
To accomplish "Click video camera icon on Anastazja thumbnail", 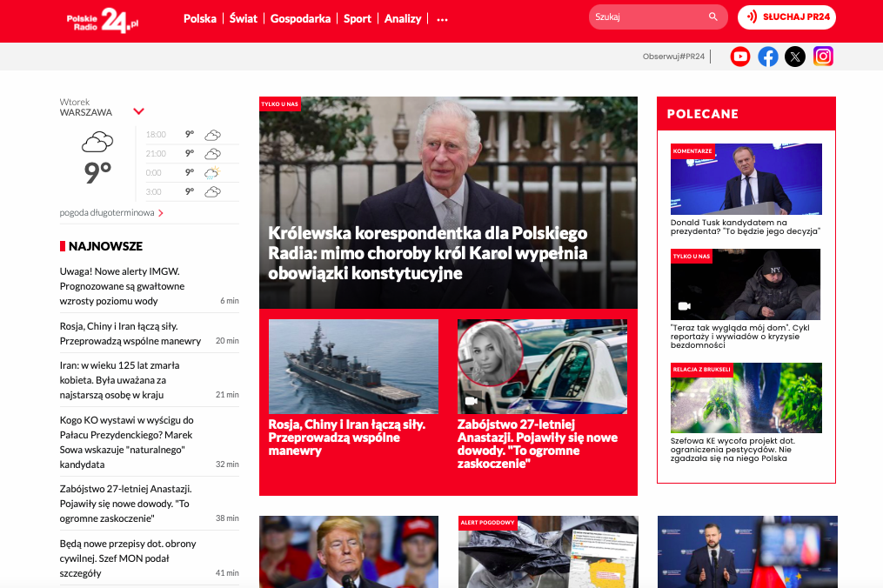I will coord(472,401).
